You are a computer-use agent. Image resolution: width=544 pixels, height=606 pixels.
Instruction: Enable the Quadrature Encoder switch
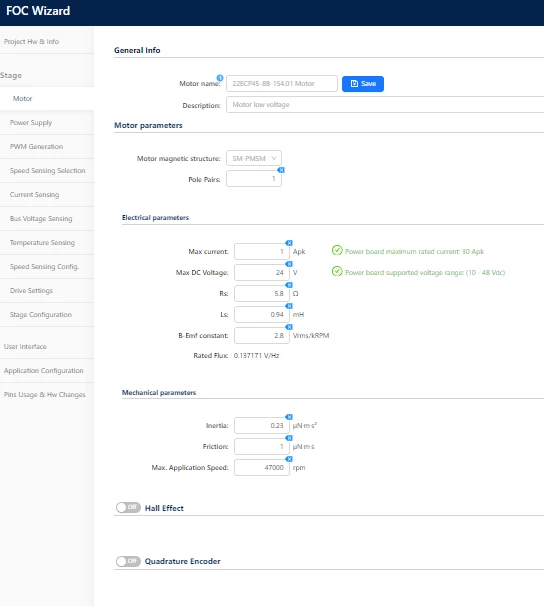coord(128,561)
